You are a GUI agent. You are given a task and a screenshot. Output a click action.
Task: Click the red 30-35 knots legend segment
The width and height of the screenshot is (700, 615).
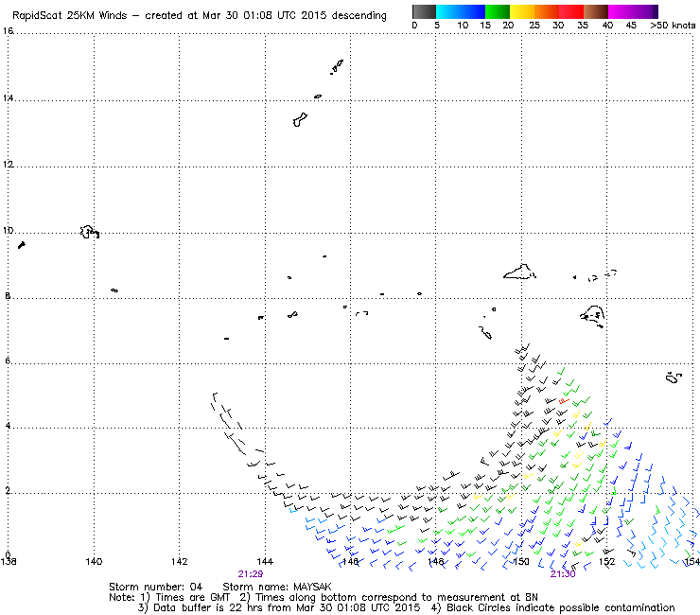571,11
